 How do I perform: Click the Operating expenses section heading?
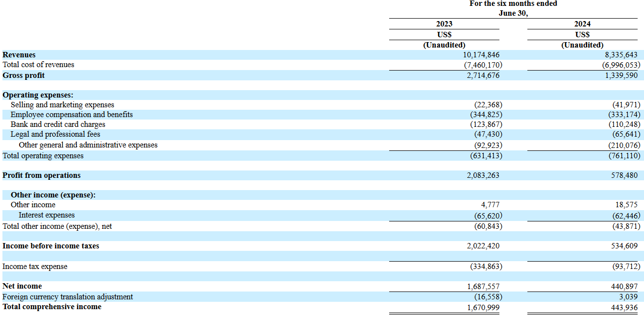point(38,95)
